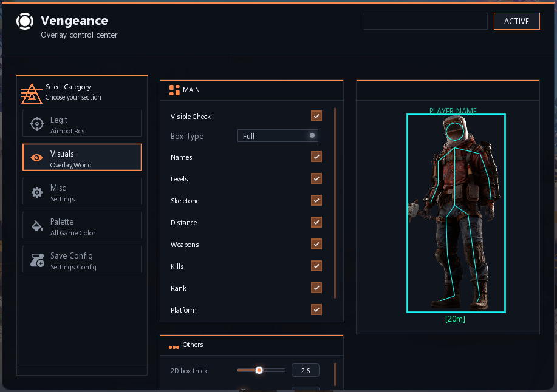557x392 pixels.
Task: Click the Box Type label
Action: (187, 136)
